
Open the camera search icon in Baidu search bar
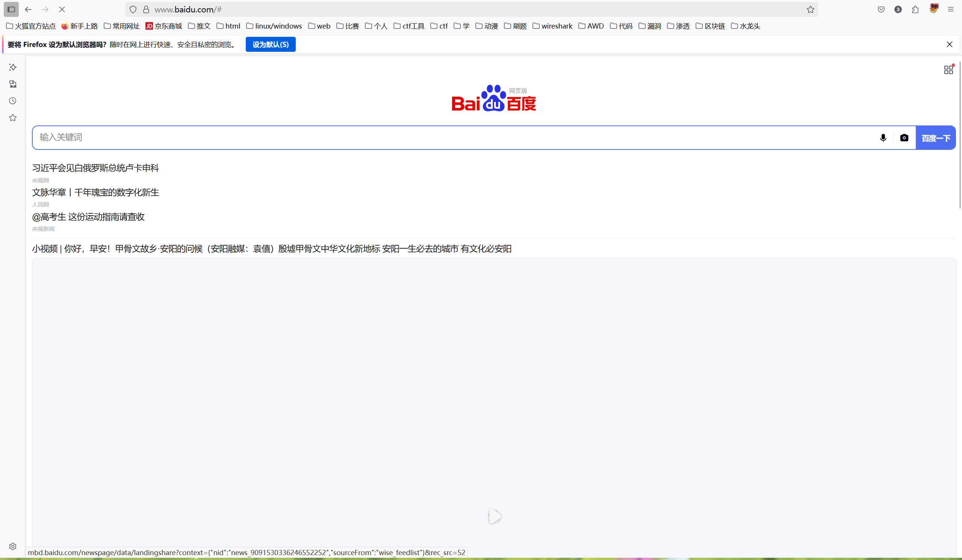(x=905, y=138)
